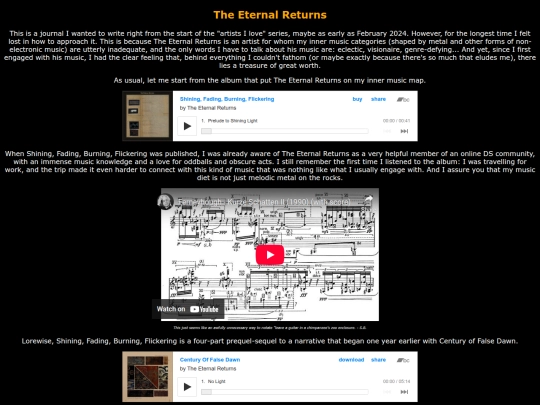Open Bandcamp logo in Shining, Fading player

(x=403, y=100)
